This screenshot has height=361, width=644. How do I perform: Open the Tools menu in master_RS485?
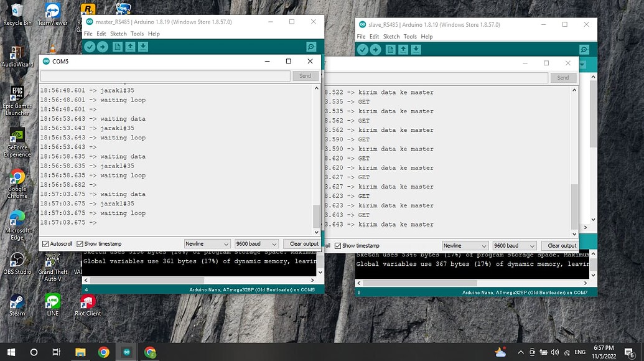pos(138,33)
